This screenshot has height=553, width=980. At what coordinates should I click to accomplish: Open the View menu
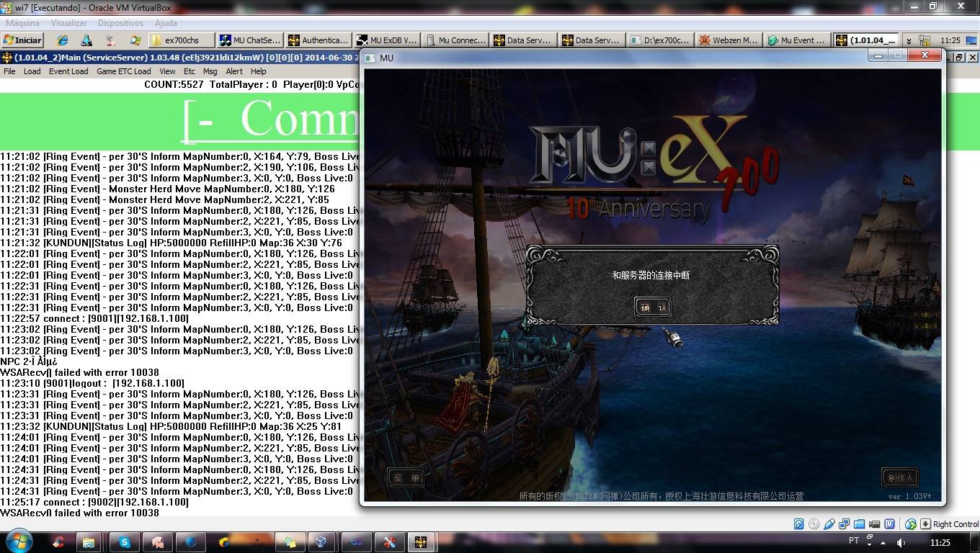[x=167, y=71]
